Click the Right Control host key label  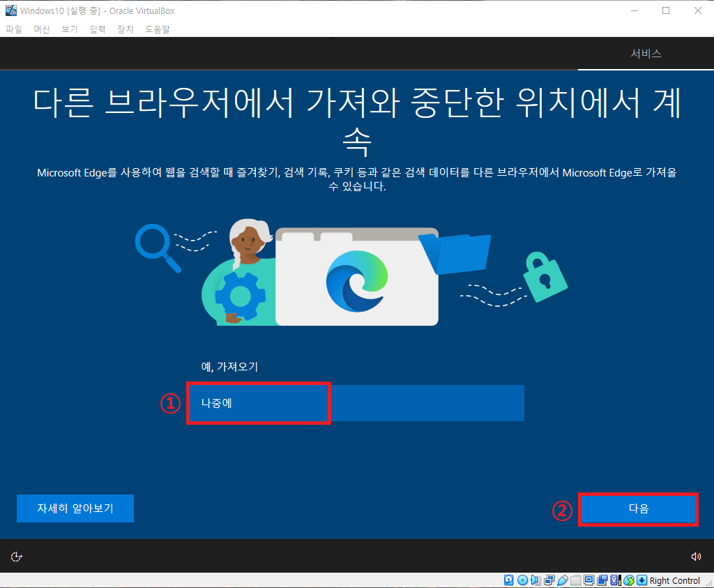[674, 580]
